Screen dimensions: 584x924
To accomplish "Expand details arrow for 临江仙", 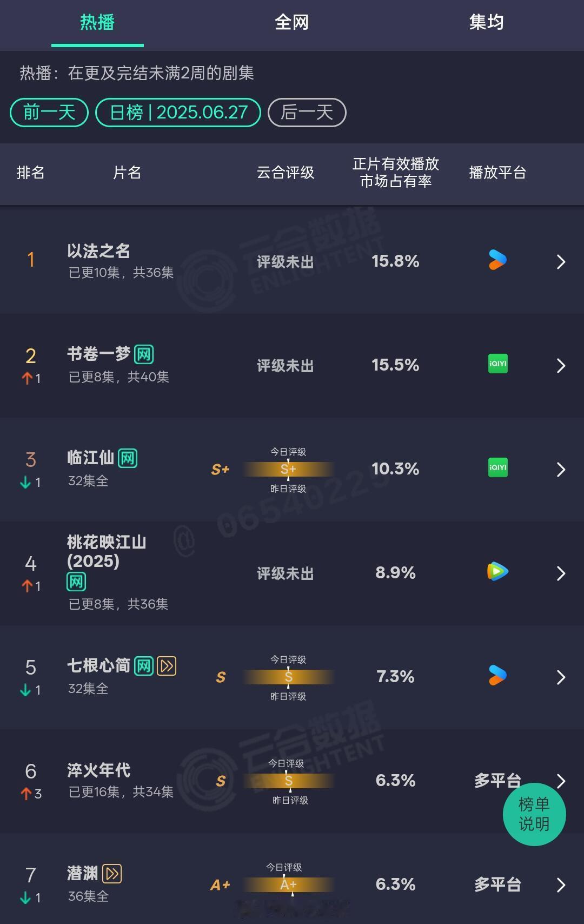I will [561, 470].
